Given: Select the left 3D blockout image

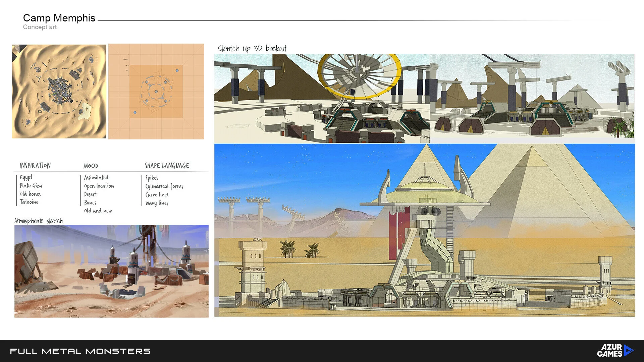Looking at the screenshot, I should click(322, 98).
